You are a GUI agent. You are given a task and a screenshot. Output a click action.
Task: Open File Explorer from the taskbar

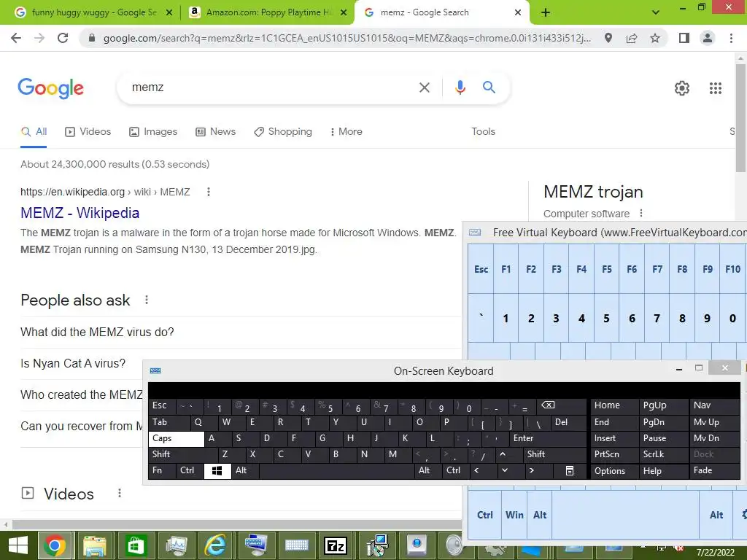point(94,545)
